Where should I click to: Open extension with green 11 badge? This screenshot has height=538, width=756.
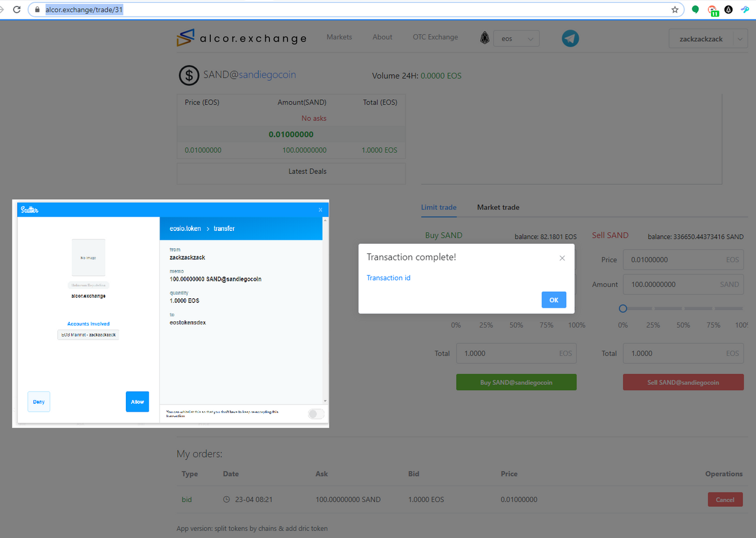713,11
